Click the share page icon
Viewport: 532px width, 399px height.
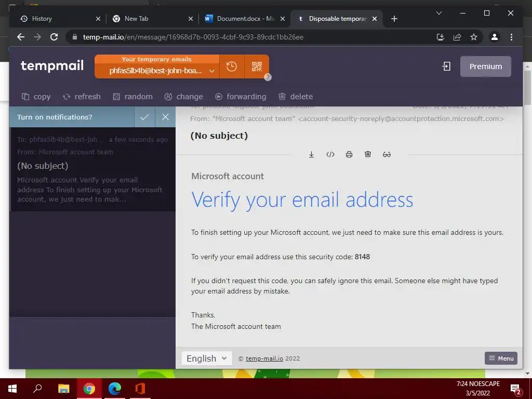pyautogui.click(x=457, y=37)
